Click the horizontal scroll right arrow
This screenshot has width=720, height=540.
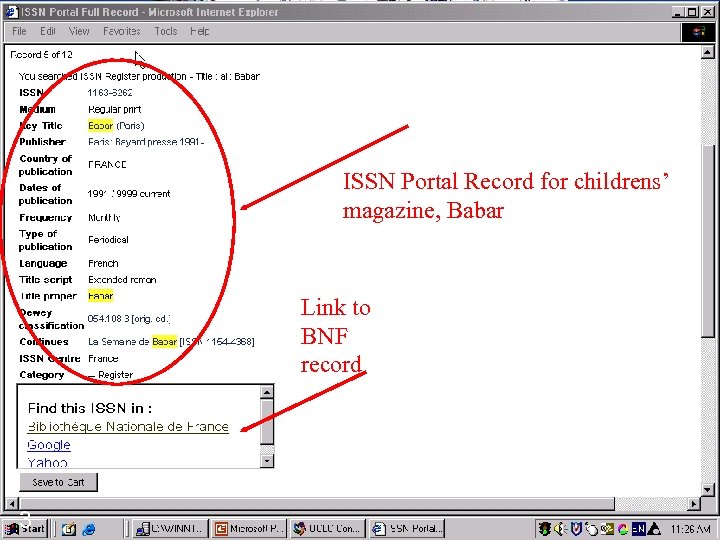pyautogui.click(x=694, y=504)
